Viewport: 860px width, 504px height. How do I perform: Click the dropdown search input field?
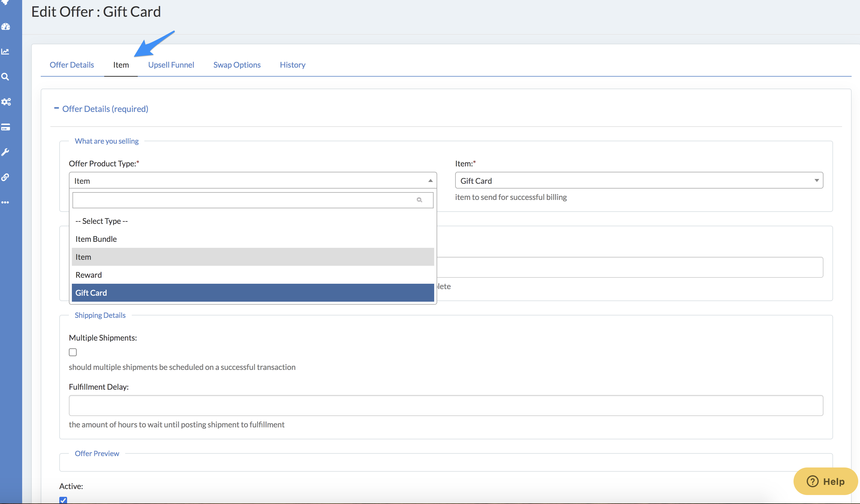click(244, 200)
